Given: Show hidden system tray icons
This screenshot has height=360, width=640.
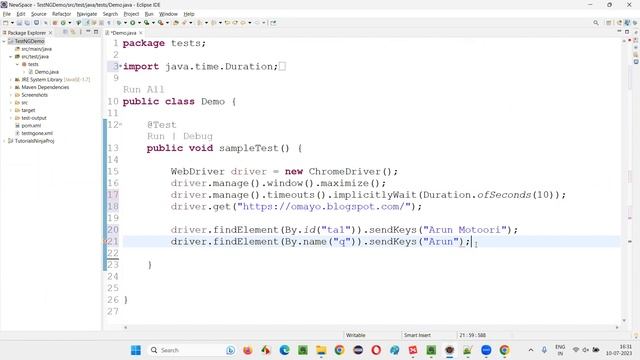Looking at the screenshot, I should (531, 350).
